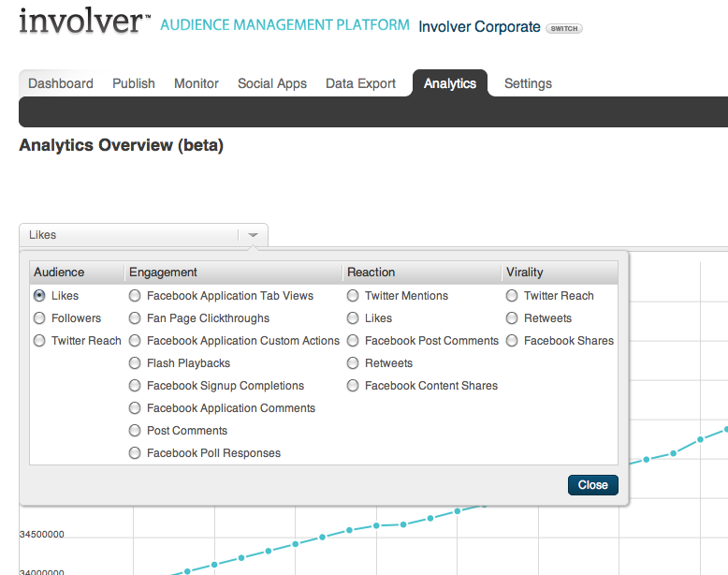Click the Analytics Overview (beta) heading
The image size is (728, 575).
[x=122, y=145]
